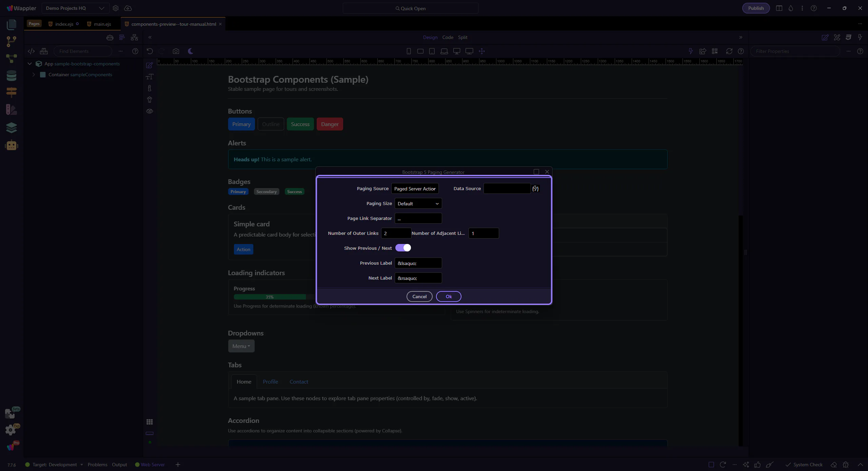
Task: Open the Demo Projects HQ project dropdown
Action: [x=75, y=8]
